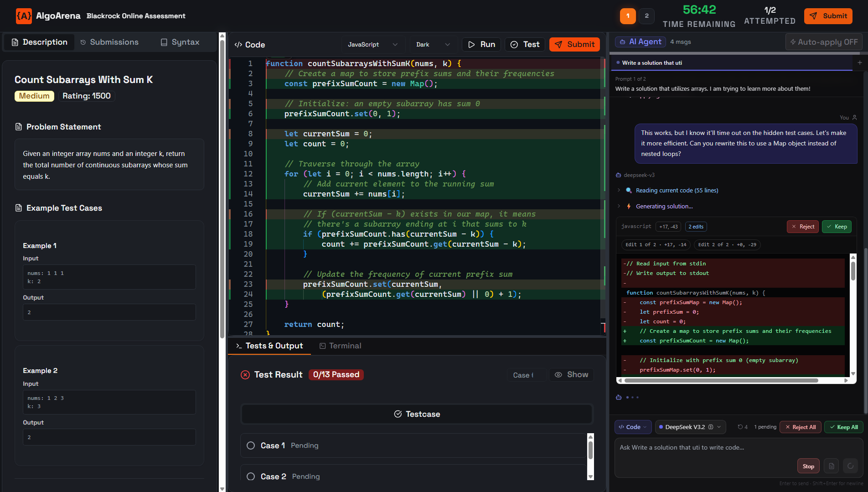Select the Run play icon
Screen dimensions: 868x492
(472, 44)
